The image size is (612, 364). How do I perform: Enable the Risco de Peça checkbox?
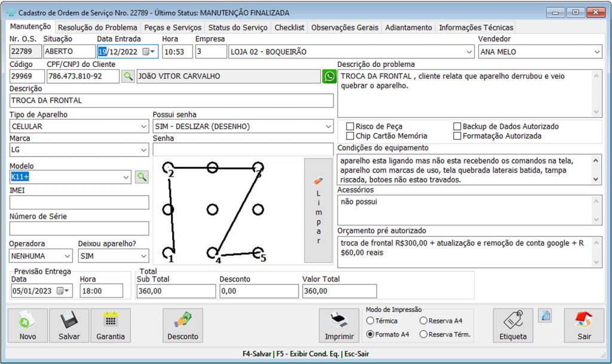click(x=350, y=127)
